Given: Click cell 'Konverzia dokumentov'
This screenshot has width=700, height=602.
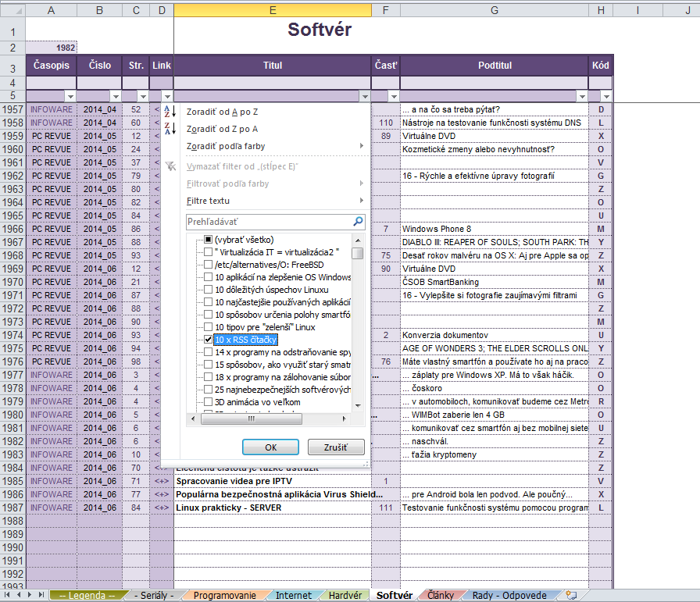Looking at the screenshot, I should click(x=495, y=335).
